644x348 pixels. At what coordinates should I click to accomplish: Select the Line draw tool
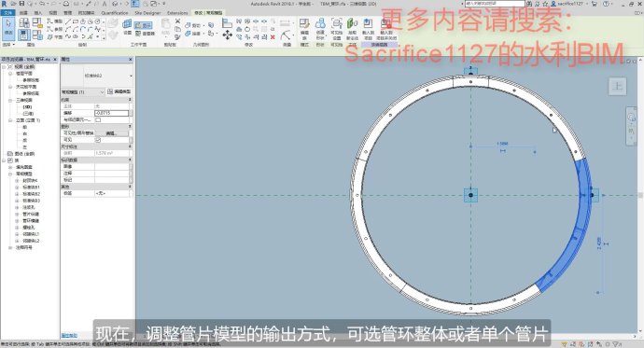(x=68, y=21)
